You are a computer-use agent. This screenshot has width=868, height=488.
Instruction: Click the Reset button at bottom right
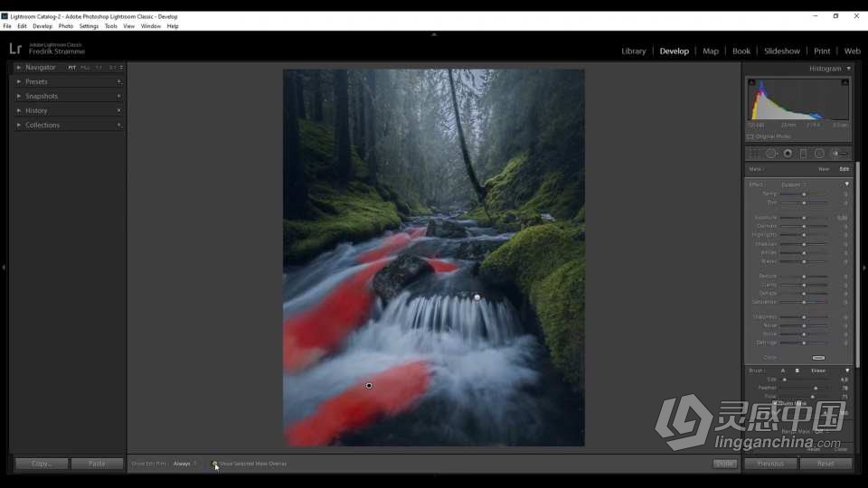[x=826, y=464]
